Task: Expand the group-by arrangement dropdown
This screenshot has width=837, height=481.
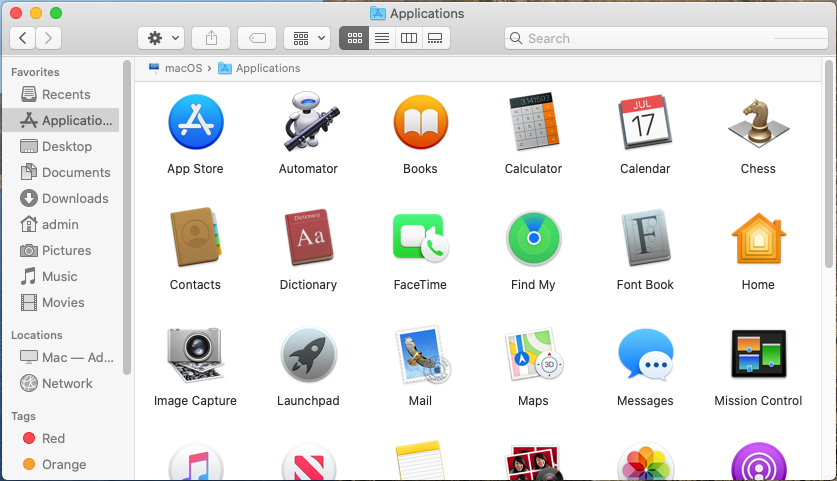Action: tap(307, 38)
